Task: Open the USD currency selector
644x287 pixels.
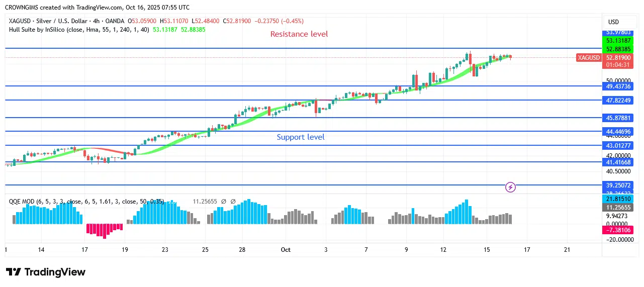Action: pyautogui.click(x=613, y=22)
